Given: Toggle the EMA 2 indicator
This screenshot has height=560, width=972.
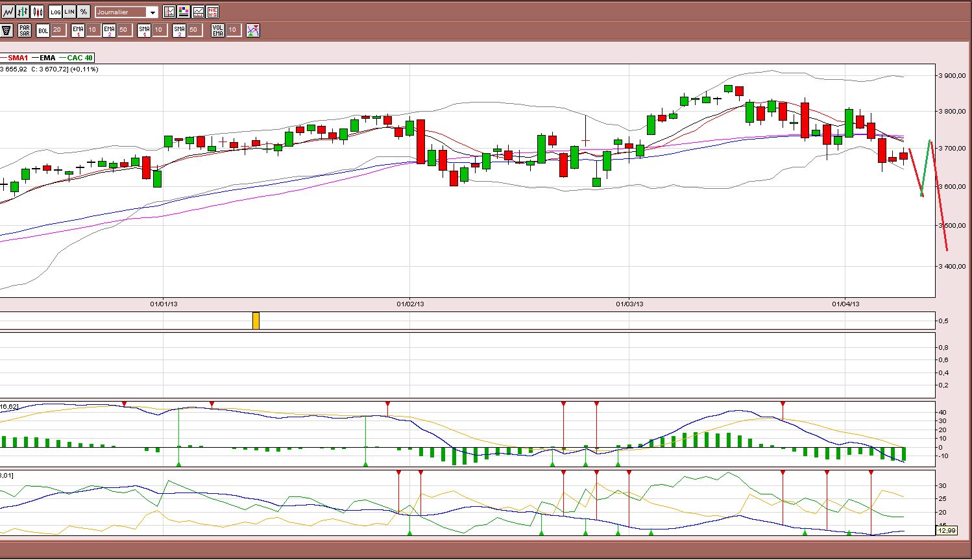Looking at the screenshot, I should pyautogui.click(x=109, y=30).
